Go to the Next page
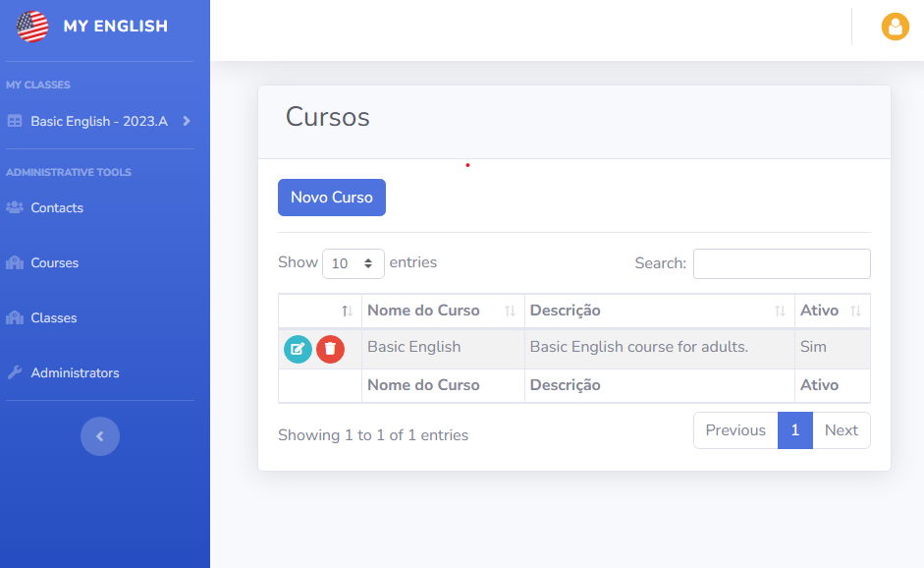This screenshot has height=568, width=924. point(841,430)
